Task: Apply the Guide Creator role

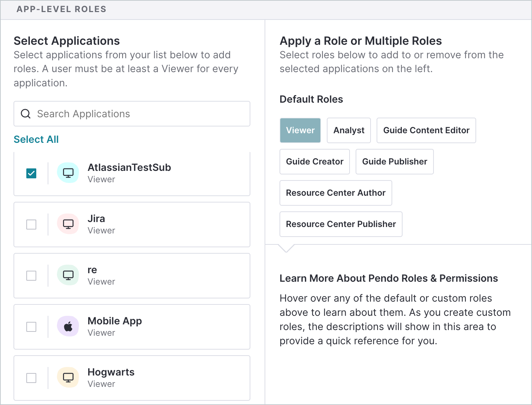Action: point(315,162)
